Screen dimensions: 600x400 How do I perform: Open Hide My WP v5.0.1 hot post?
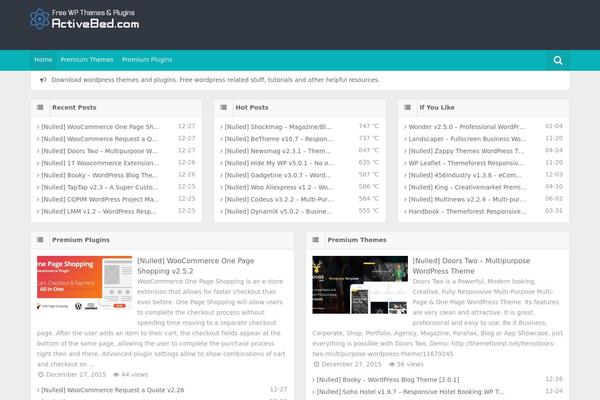coord(279,163)
